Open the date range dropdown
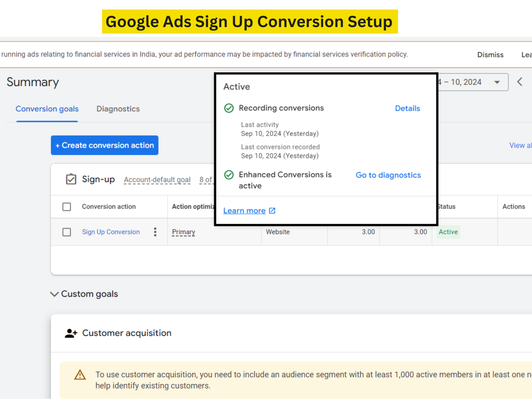 coord(497,82)
